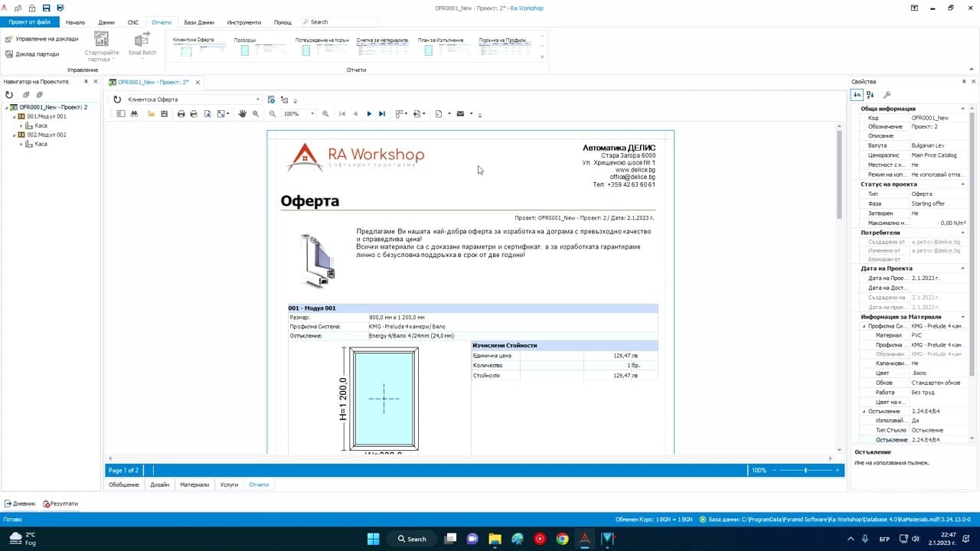Screen dimensions: 980x551
Task: Collapse the Статус на проекта section
Action: click(x=962, y=184)
